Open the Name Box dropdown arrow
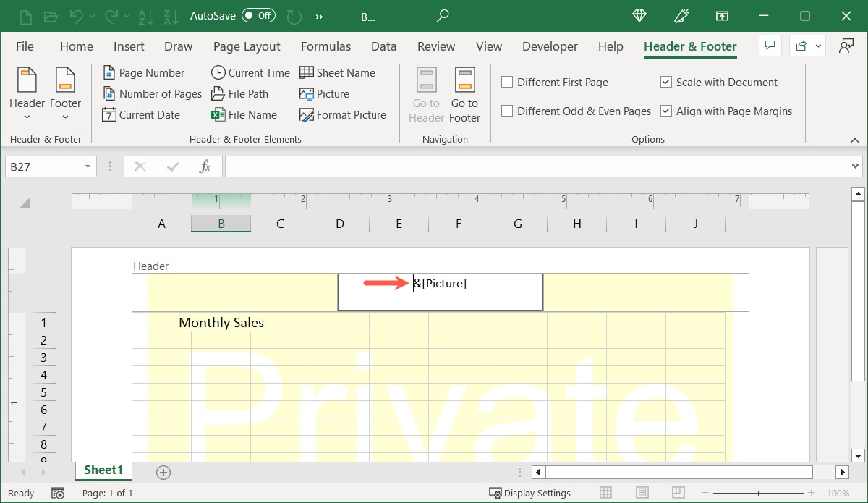 [x=88, y=167]
